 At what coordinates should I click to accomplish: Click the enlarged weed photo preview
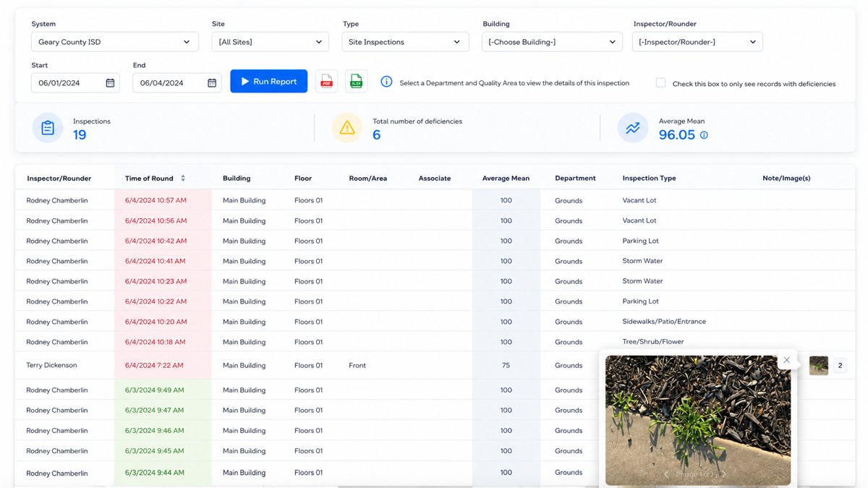pyautogui.click(x=697, y=420)
